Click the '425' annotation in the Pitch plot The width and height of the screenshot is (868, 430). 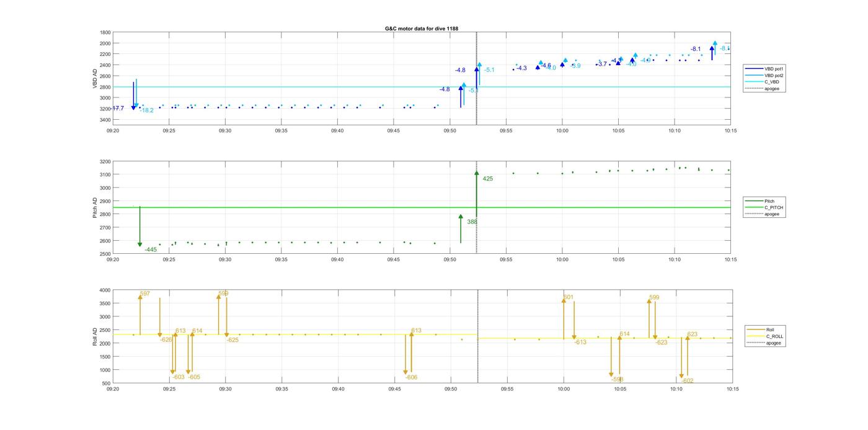(488, 179)
